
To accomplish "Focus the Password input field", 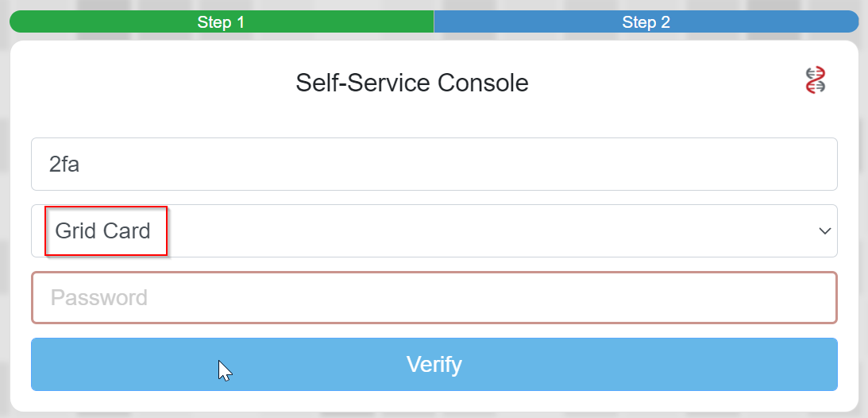I will (434, 298).
